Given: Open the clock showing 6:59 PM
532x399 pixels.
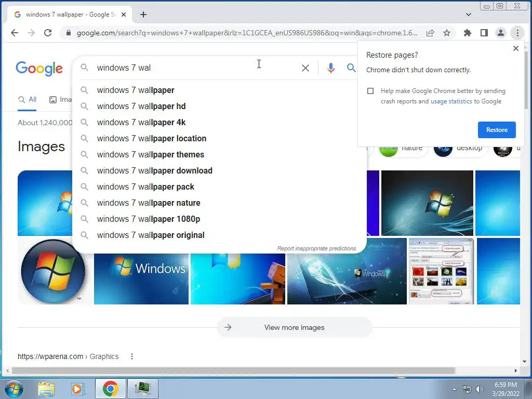Looking at the screenshot, I should tap(506, 389).
